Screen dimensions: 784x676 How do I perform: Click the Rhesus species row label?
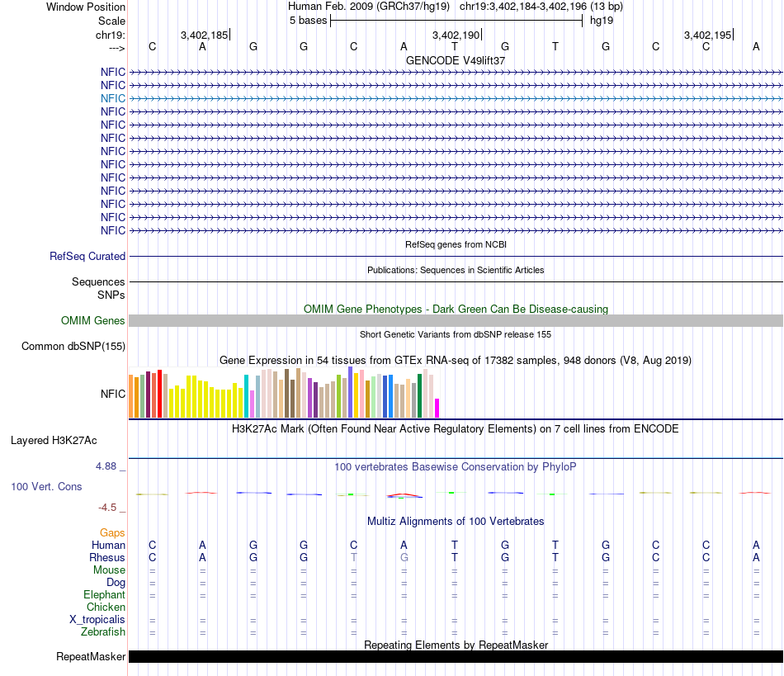[x=107, y=557]
